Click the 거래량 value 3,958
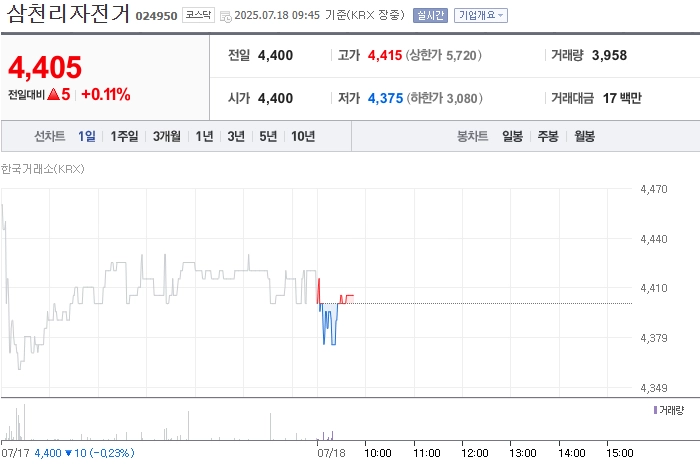 (609, 55)
